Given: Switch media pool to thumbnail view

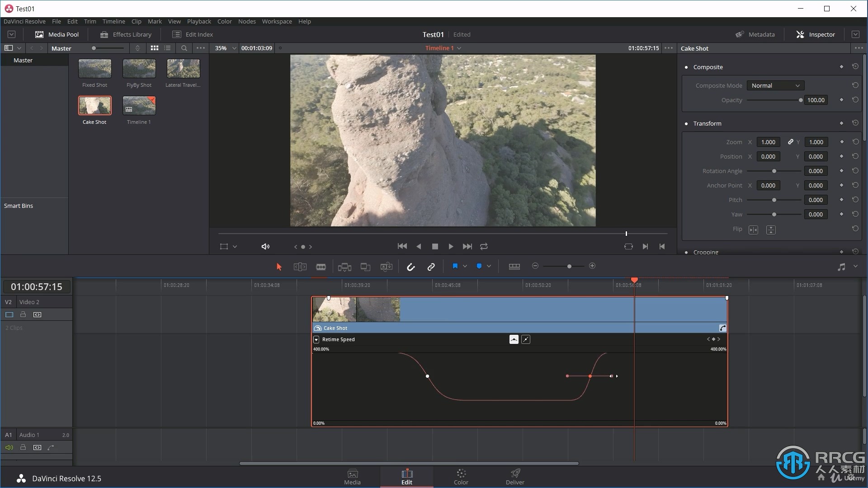Looking at the screenshot, I should (155, 48).
